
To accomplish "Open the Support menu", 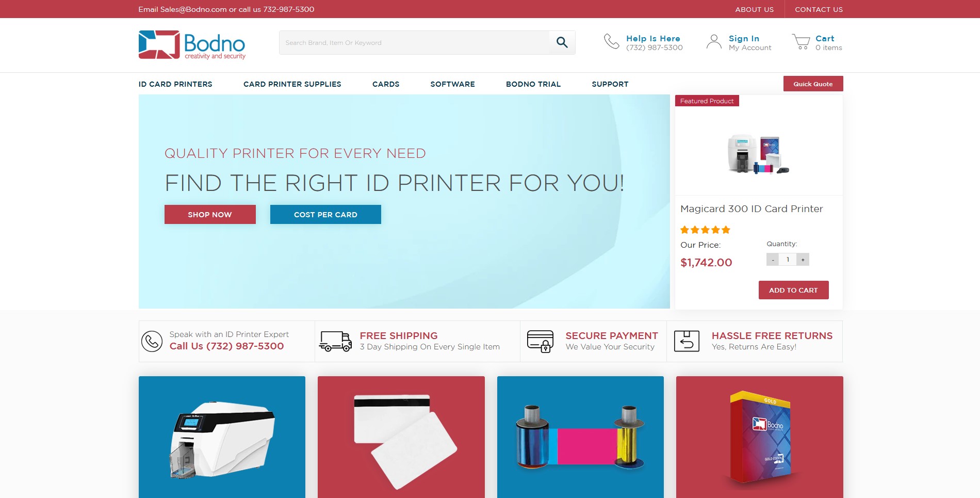I will pyautogui.click(x=610, y=84).
